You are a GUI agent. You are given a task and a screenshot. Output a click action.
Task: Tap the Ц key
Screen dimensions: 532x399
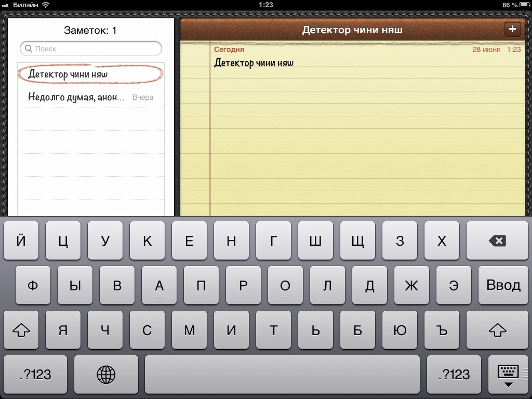[63, 241]
